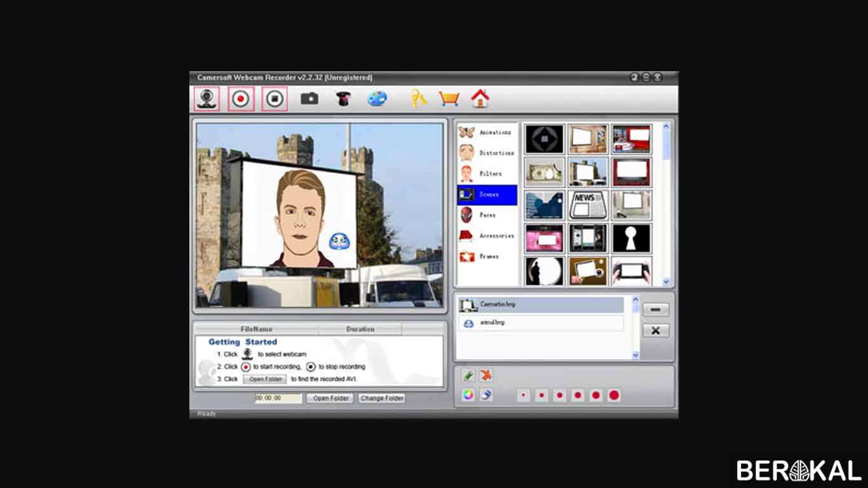This screenshot has width=868, height=488.
Task: Select the largest red brush size dot
Action: (x=614, y=395)
